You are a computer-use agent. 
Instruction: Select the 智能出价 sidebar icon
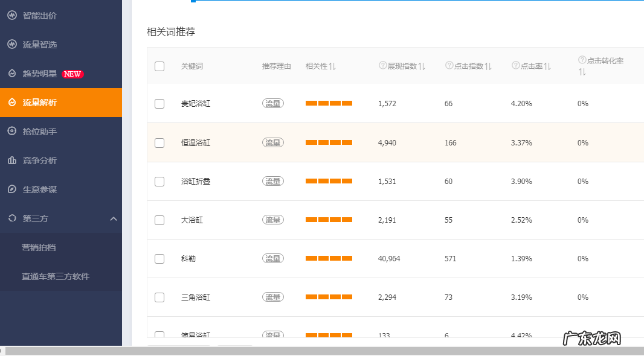coord(11,15)
